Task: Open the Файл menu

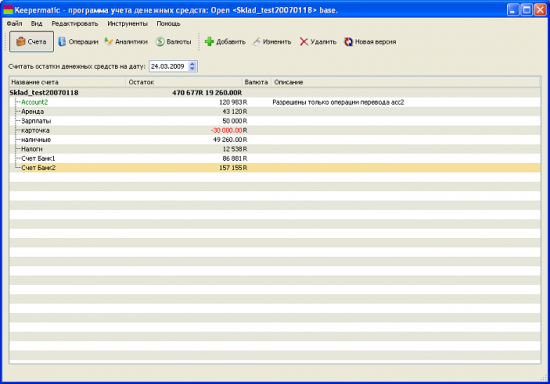Action: click(x=14, y=23)
